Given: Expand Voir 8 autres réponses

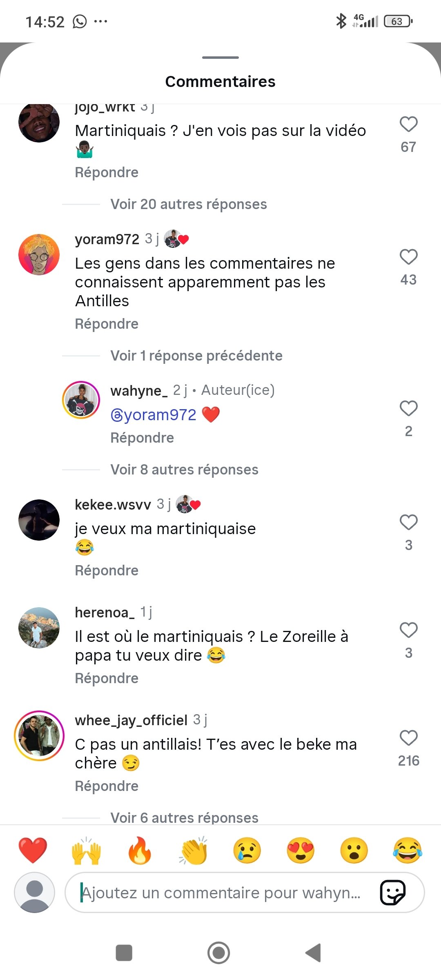Looking at the screenshot, I should tap(184, 470).
